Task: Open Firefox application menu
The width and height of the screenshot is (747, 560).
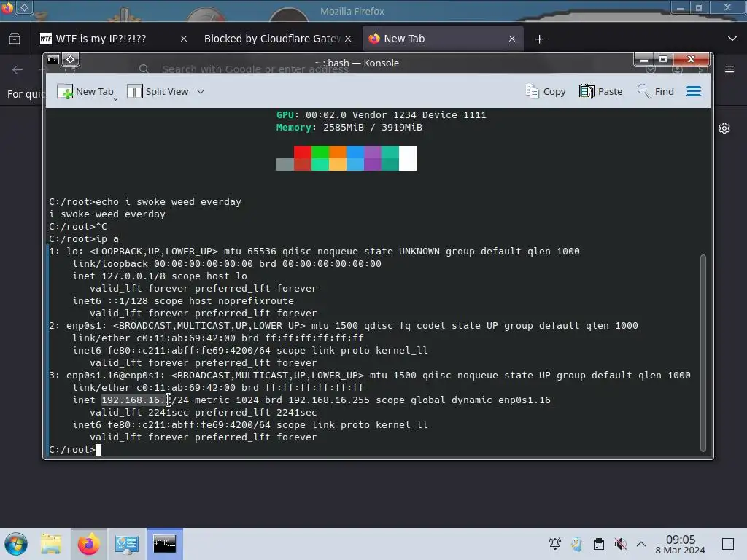Action: (x=729, y=69)
